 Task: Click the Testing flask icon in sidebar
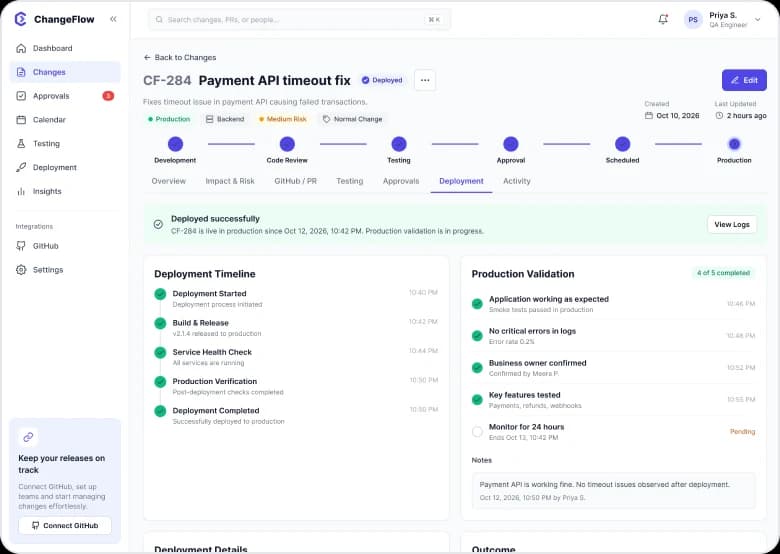pyautogui.click(x=21, y=144)
